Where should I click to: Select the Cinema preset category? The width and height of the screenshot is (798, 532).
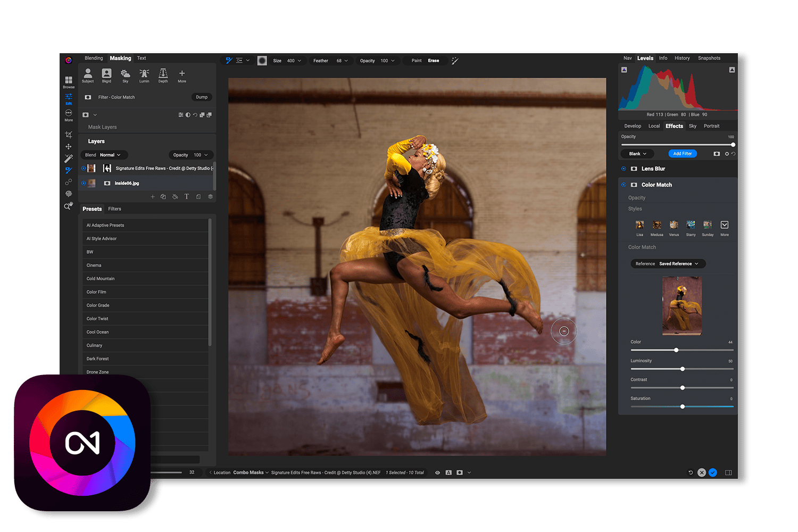pos(94,265)
